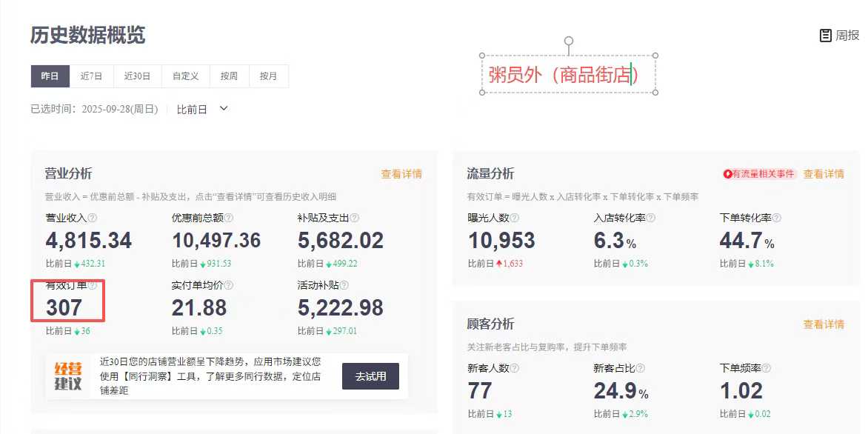Click the question mark next to 新客人数

coord(514,368)
